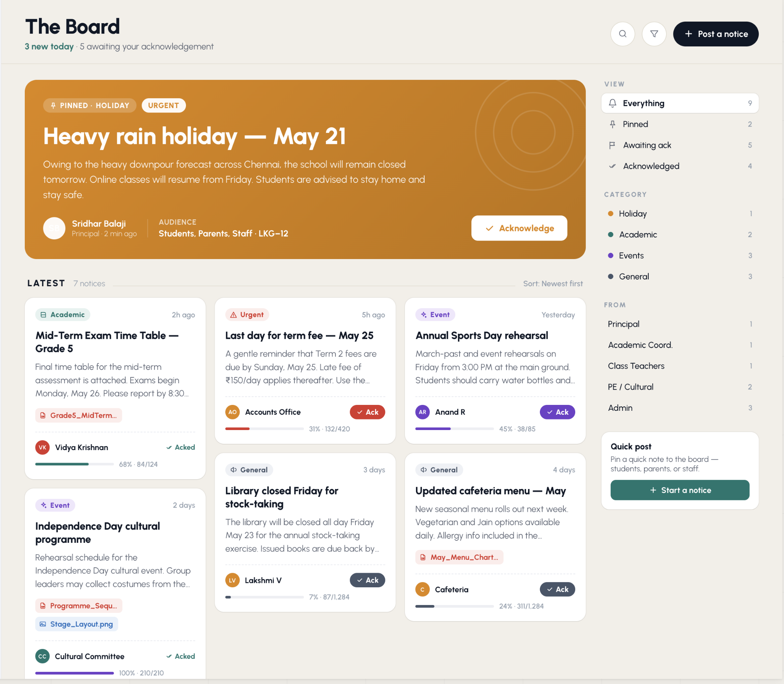Click the Urgent tag on term fee notice
Viewport: 784px width, 684px height.
click(x=247, y=314)
